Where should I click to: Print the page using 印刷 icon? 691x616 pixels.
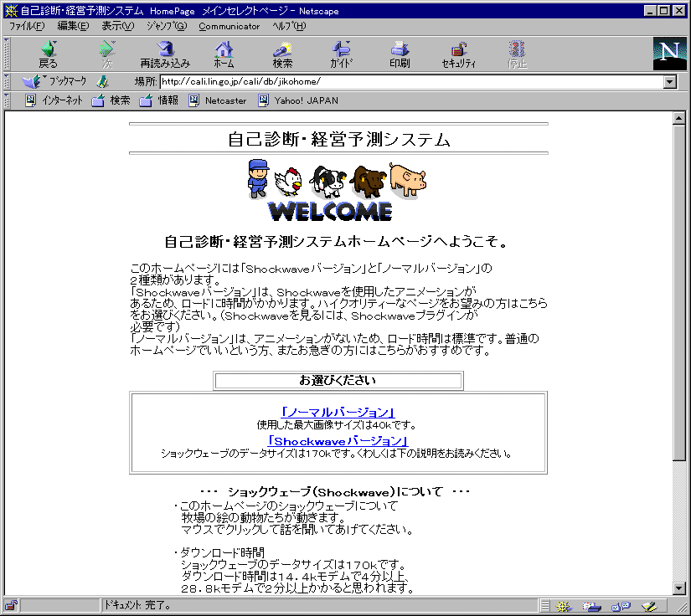point(400,54)
